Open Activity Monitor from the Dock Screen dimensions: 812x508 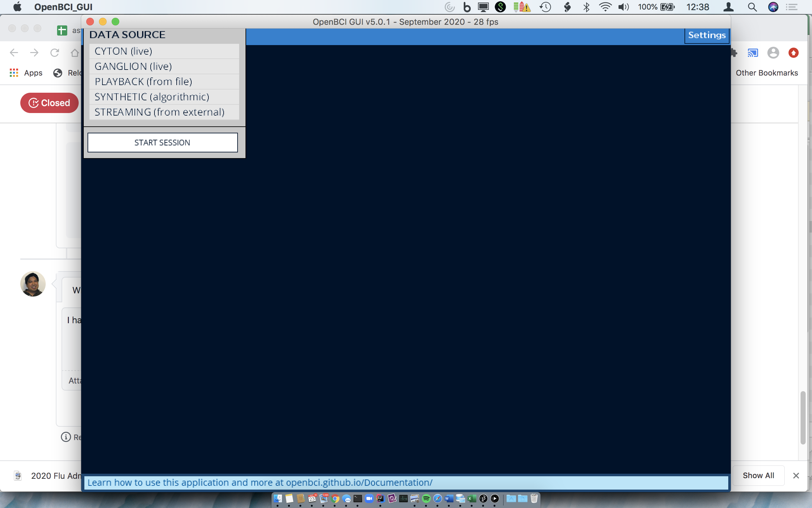(x=403, y=498)
